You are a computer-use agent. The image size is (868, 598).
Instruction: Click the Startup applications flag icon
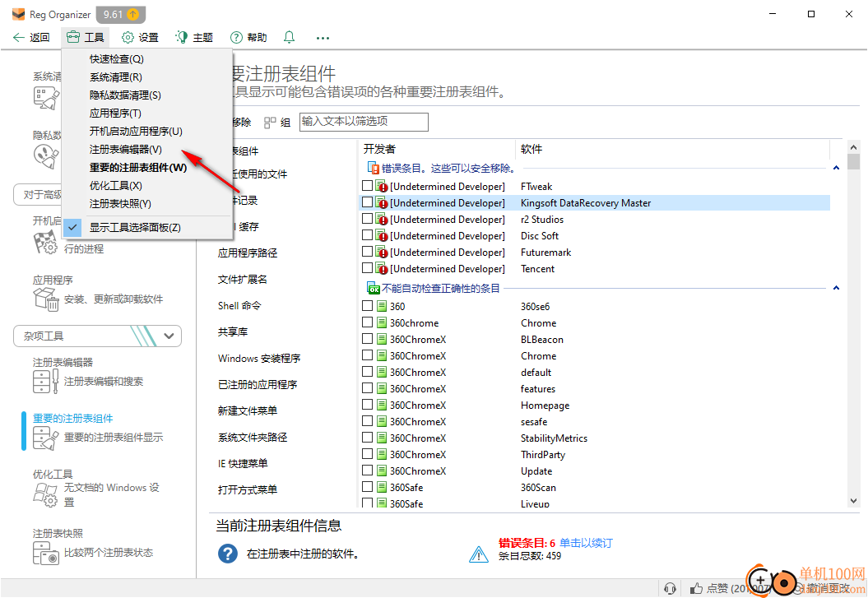[45, 243]
